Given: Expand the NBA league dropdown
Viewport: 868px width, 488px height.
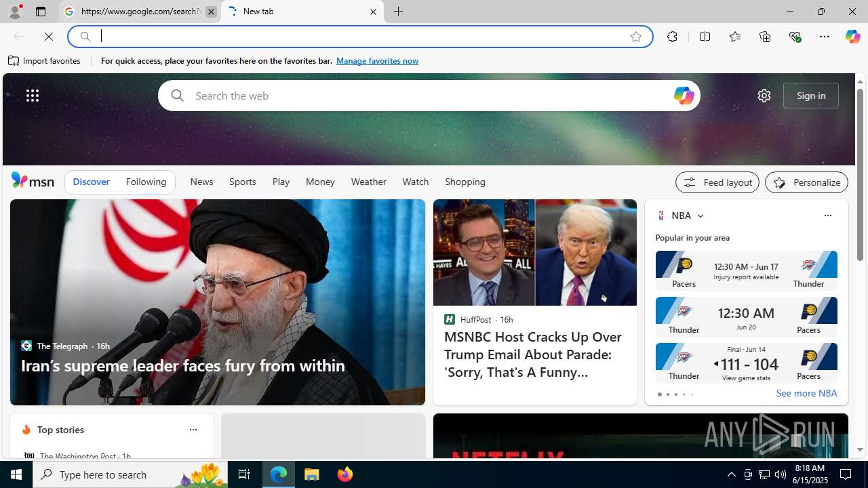Looking at the screenshot, I should (x=700, y=216).
